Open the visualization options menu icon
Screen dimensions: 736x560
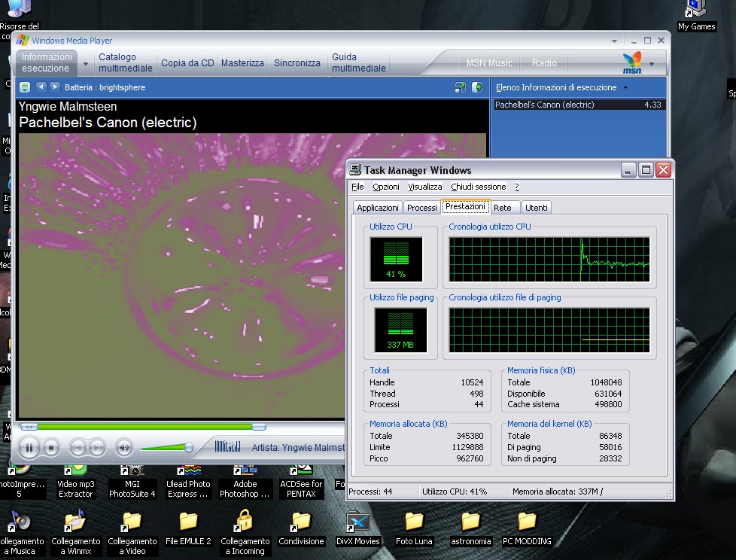pos(25,87)
